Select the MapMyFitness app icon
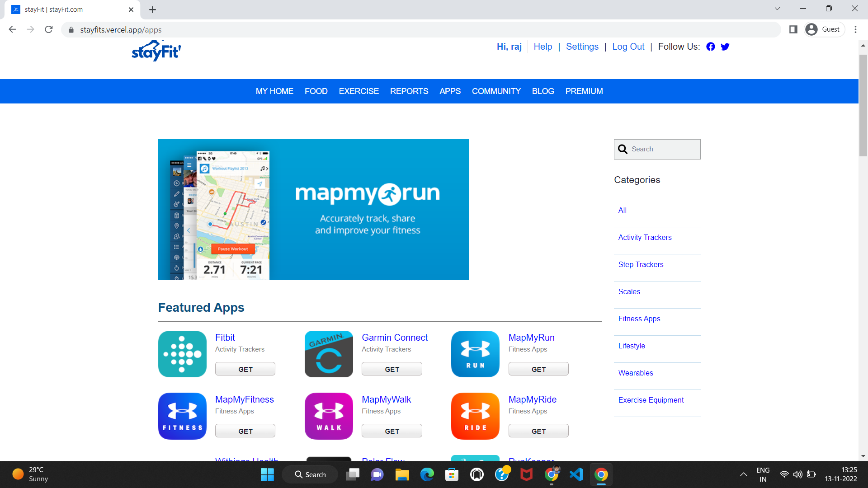The width and height of the screenshot is (868, 488). [182, 416]
